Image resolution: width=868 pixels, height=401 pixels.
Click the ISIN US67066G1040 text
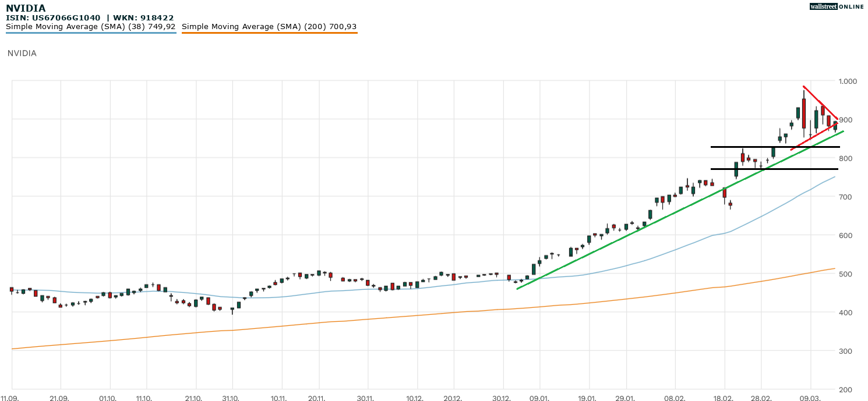click(53, 18)
